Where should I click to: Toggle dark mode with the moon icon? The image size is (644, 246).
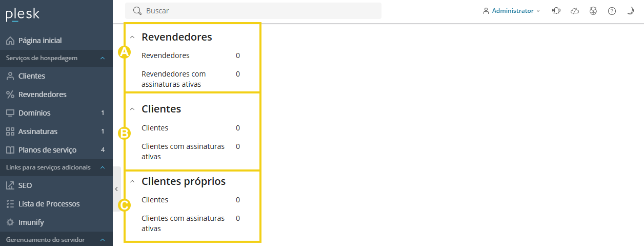point(630,11)
